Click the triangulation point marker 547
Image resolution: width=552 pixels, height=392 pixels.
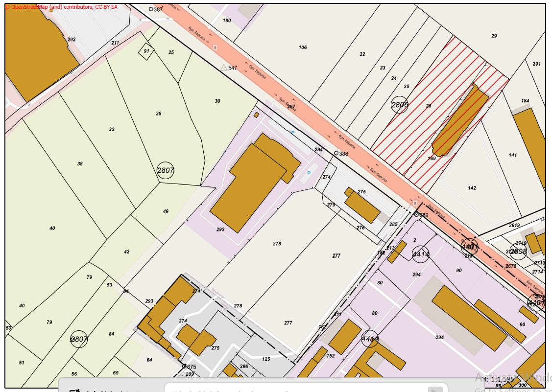223,68
